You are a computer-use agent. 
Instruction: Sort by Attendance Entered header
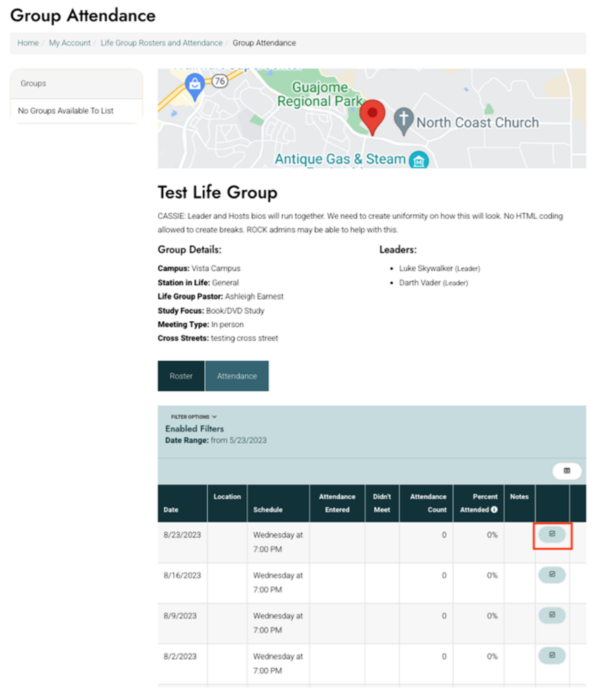click(337, 503)
